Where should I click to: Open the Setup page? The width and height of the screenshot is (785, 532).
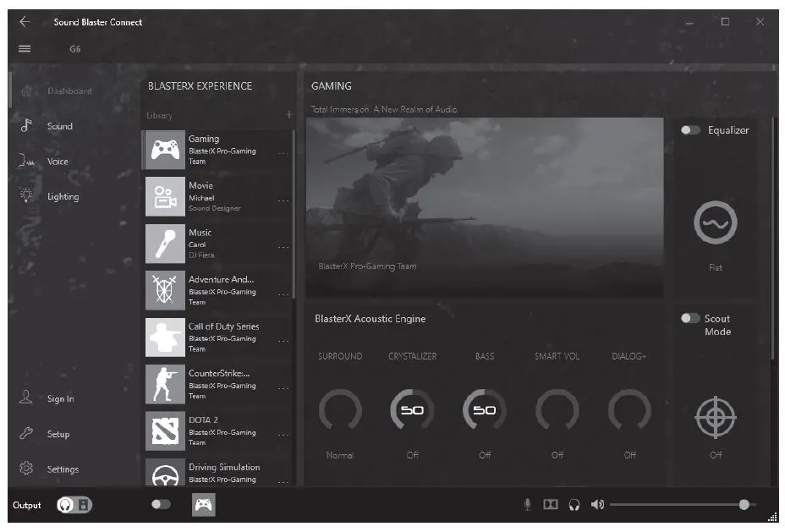(58, 434)
